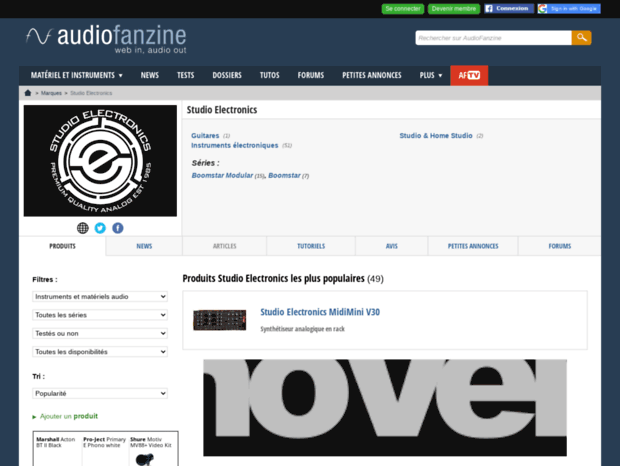
Task: Click the AudioFanzine logo
Action: (x=106, y=39)
